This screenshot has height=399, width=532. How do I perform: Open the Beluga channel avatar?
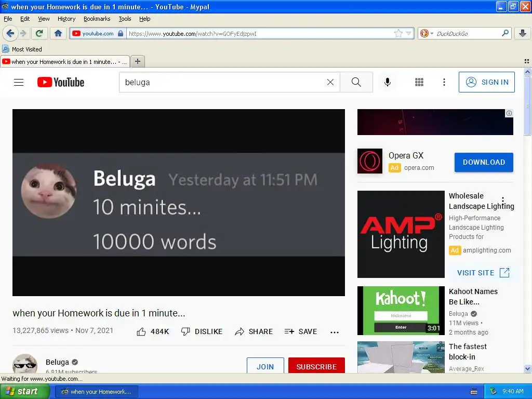25,364
